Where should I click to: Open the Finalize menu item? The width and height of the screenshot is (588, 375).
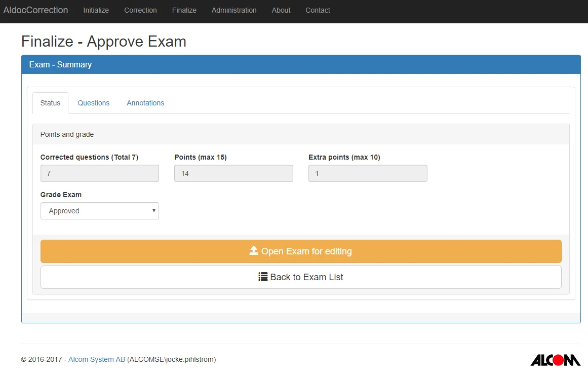point(184,10)
